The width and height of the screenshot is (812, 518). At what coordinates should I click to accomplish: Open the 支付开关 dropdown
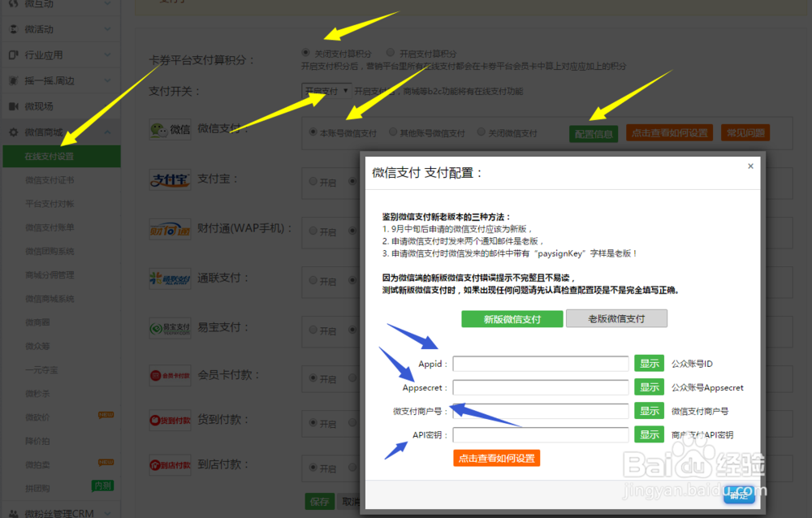click(x=326, y=91)
